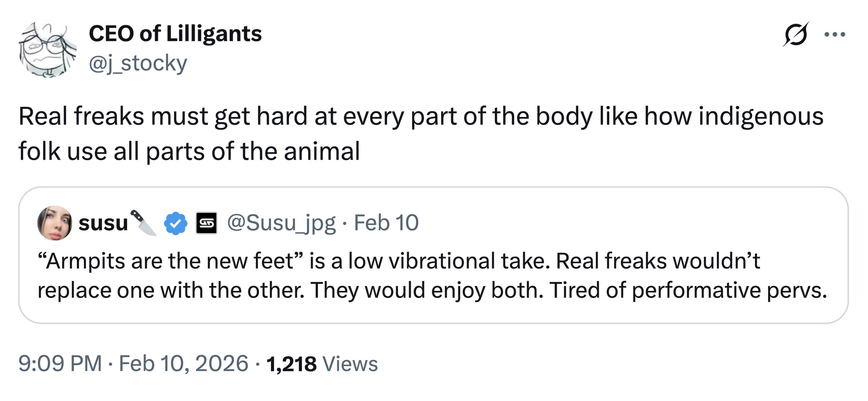Click the blue verified checkmark badge
This screenshot has height=401, width=868.
pos(176,223)
